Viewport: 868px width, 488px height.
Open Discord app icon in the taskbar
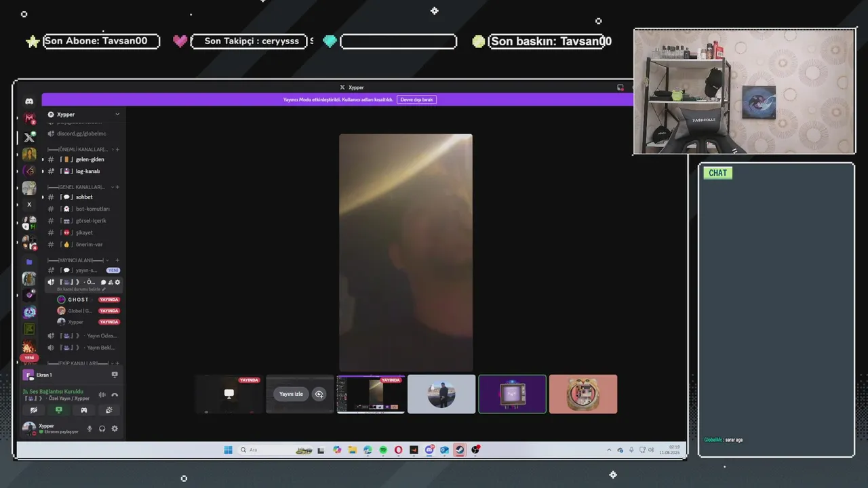click(x=429, y=450)
